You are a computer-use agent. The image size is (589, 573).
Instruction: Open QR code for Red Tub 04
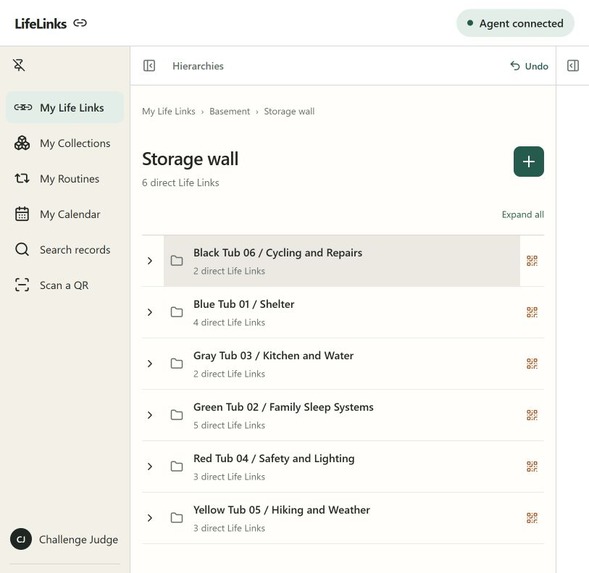pyautogui.click(x=532, y=466)
